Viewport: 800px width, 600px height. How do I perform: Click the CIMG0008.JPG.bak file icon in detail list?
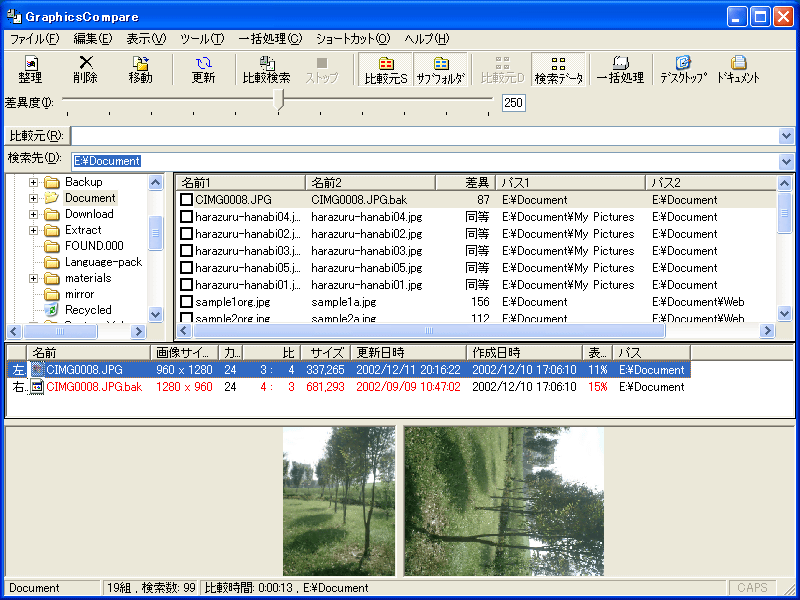coord(38,387)
